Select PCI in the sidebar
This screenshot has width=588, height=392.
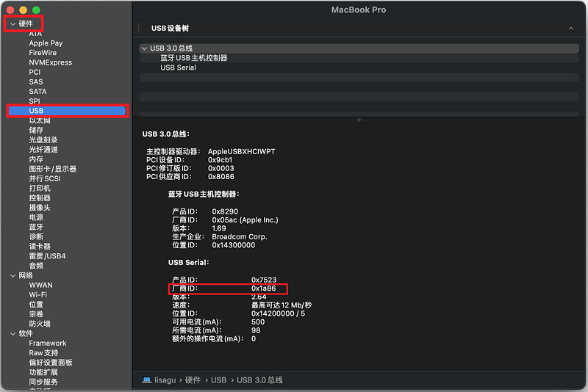(x=35, y=72)
